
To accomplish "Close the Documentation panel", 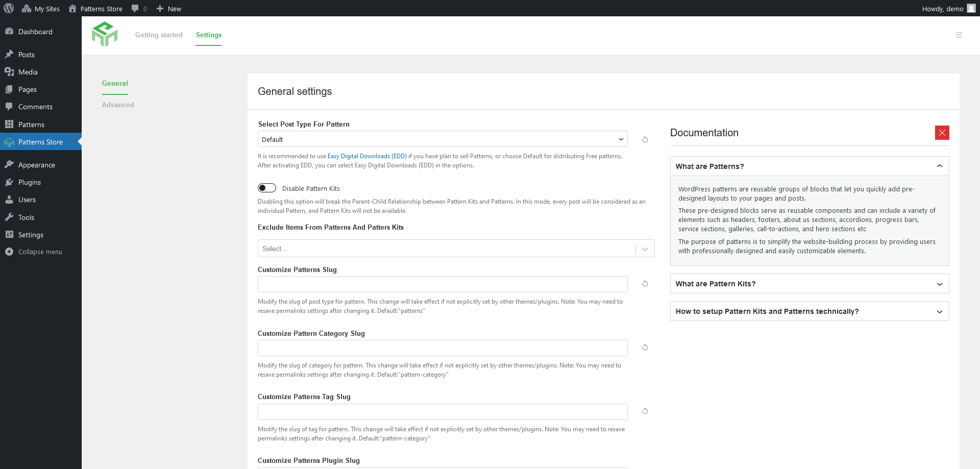I will click(942, 133).
